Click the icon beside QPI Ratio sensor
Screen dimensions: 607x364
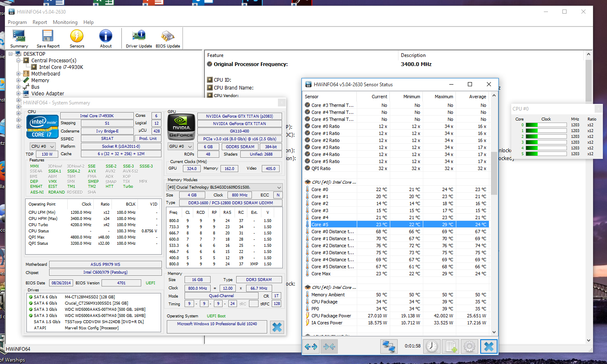pos(307,168)
